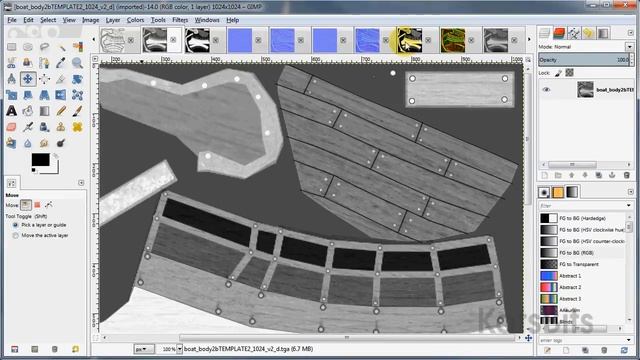
Task: Select the Ellipse Select tool
Action: click(28, 47)
